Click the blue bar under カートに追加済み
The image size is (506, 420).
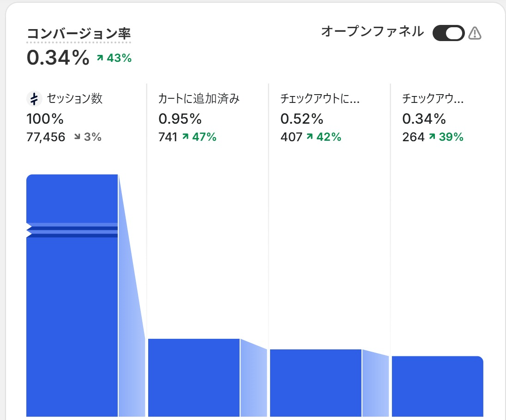coord(194,378)
